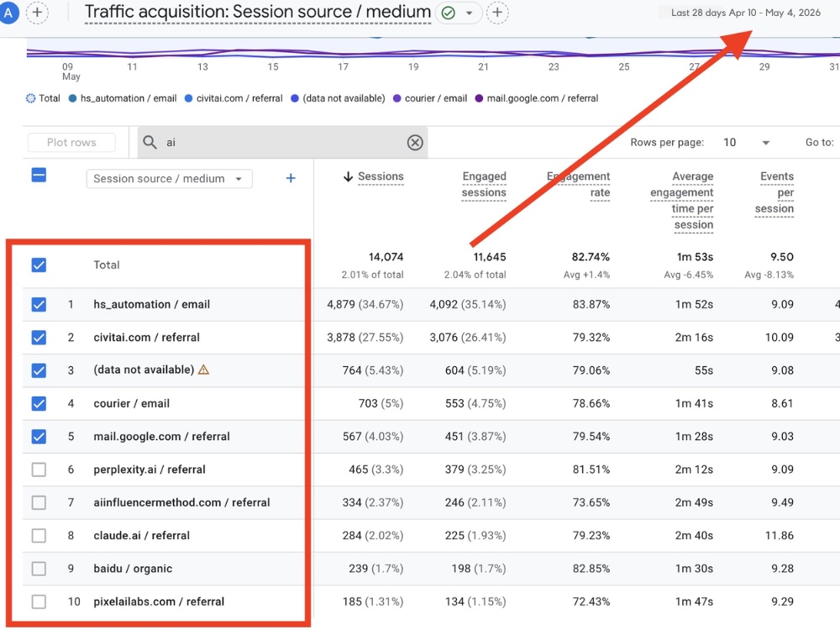The image size is (840, 630).
Task: Click courier / email legend dot
Action: (397, 98)
